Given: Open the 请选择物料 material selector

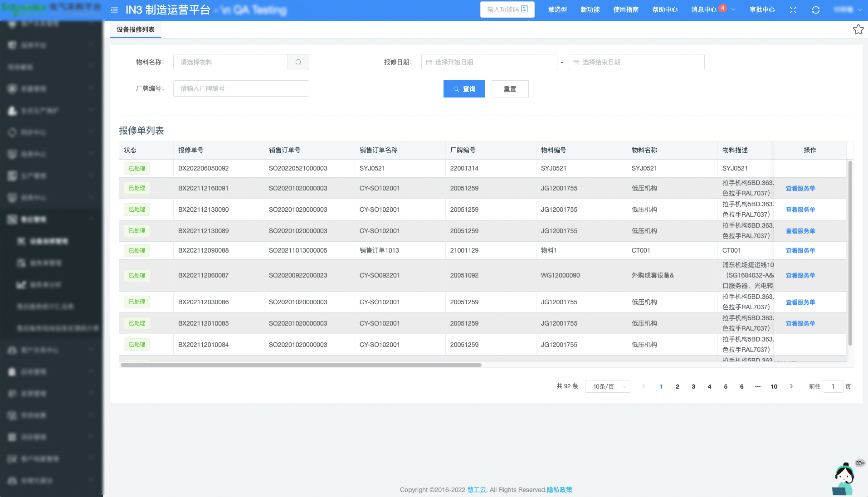Looking at the screenshot, I should (x=230, y=62).
